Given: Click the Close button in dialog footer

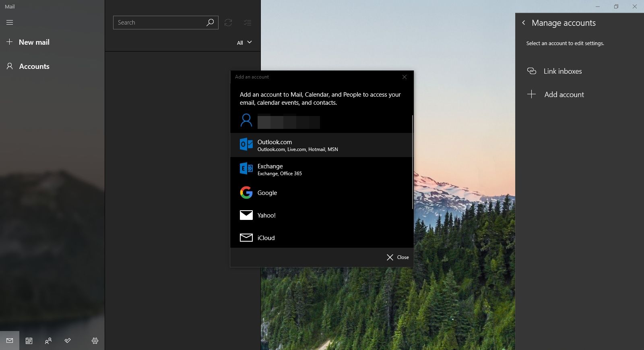Looking at the screenshot, I should point(398,257).
